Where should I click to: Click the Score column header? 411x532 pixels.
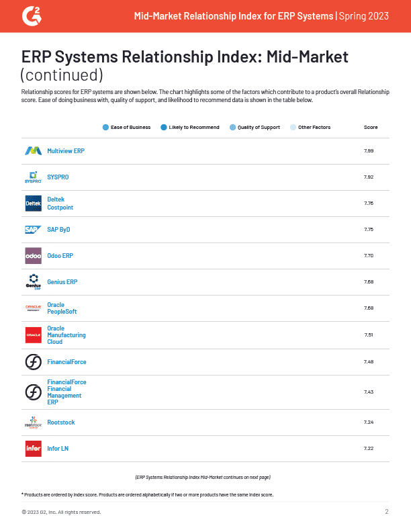pos(370,128)
